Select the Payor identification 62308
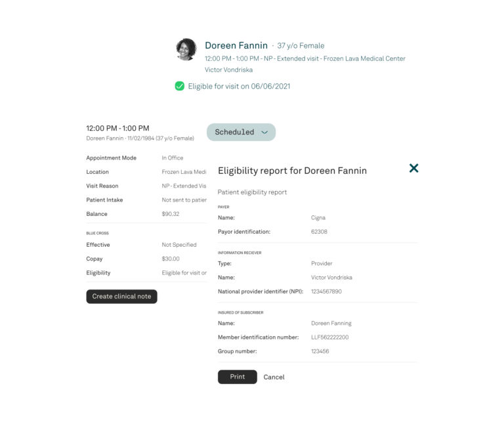 tap(319, 232)
